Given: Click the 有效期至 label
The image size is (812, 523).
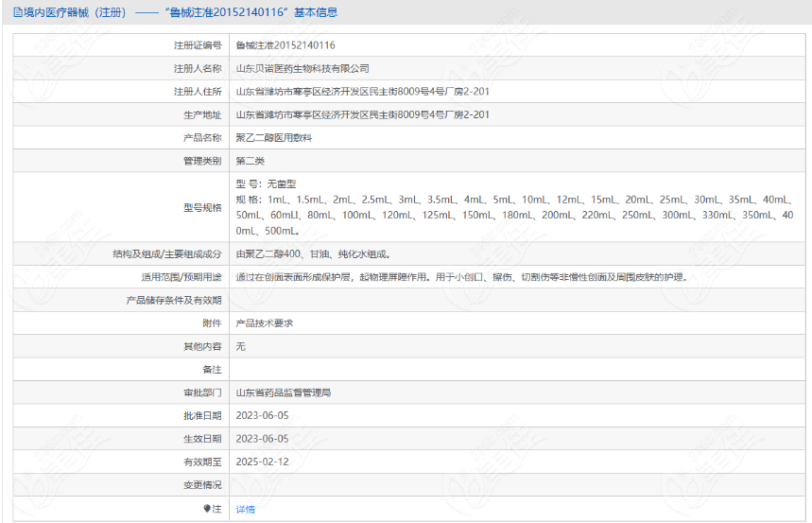Looking at the screenshot, I should [202, 462].
